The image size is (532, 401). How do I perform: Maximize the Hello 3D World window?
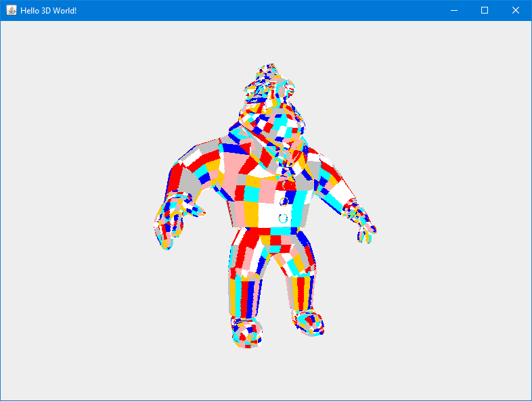485,11
